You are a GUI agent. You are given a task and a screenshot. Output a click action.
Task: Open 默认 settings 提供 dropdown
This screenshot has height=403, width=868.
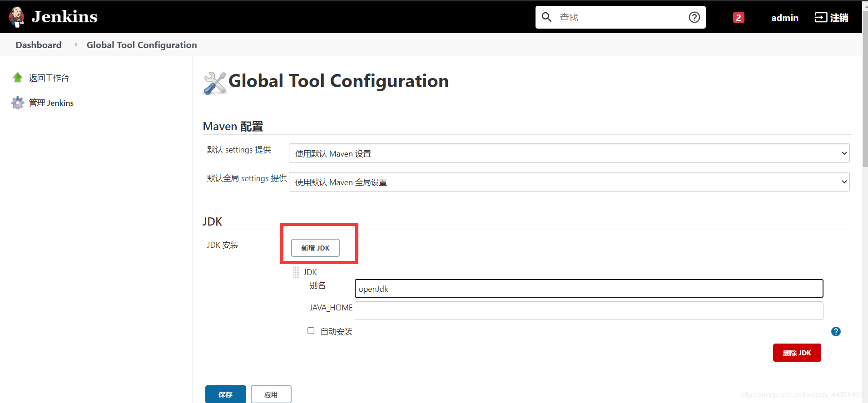(x=569, y=153)
